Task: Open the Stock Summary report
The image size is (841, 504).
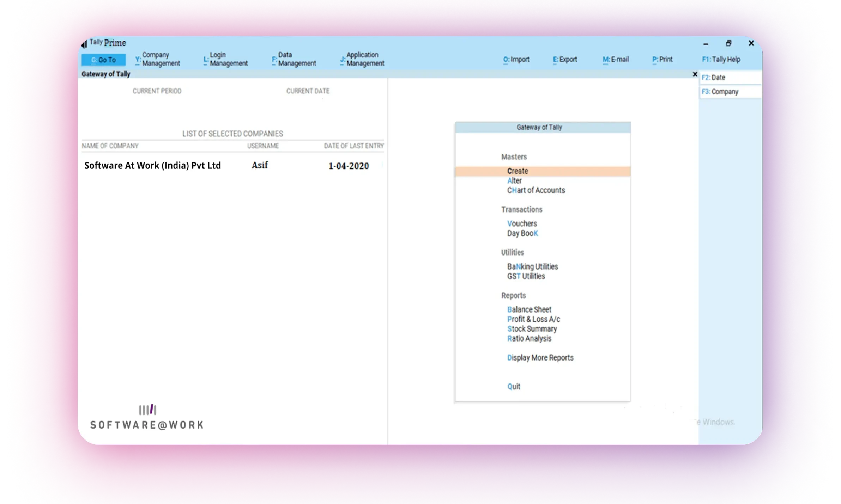Action: [532, 329]
